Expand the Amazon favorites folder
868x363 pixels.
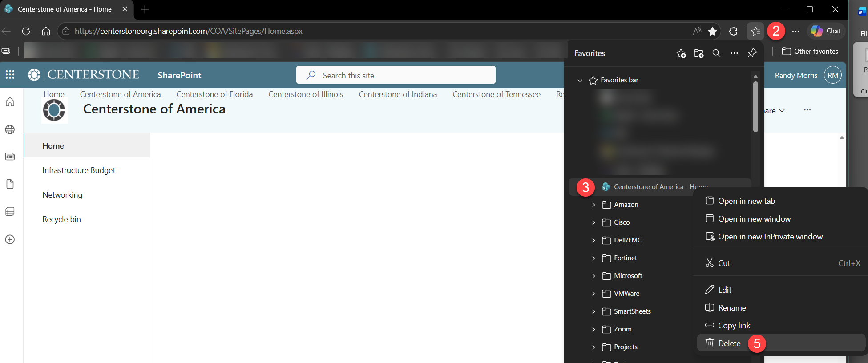(x=593, y=205)
